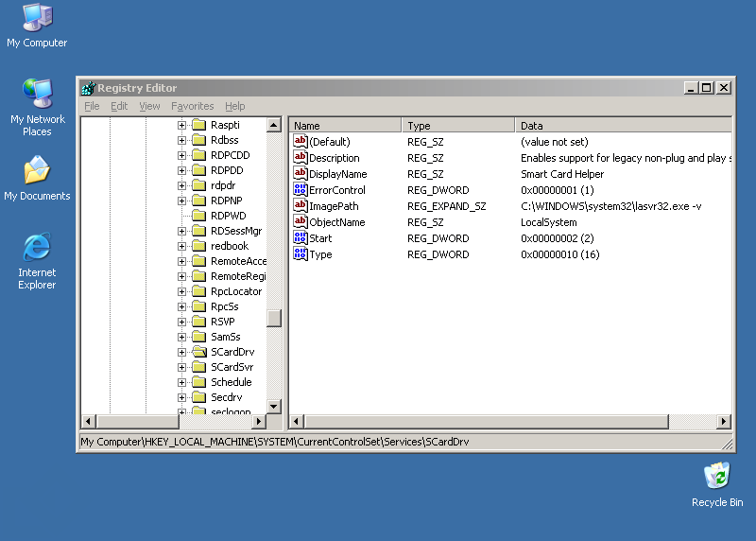This screenshot has width=756, height=541.
Task: Expand the RemoteAccess key
Action: 181,261
